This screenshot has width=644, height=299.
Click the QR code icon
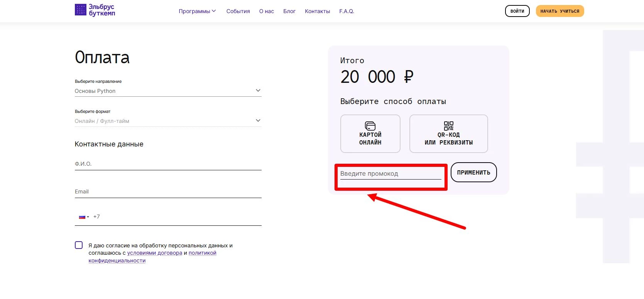click(448, 126)
